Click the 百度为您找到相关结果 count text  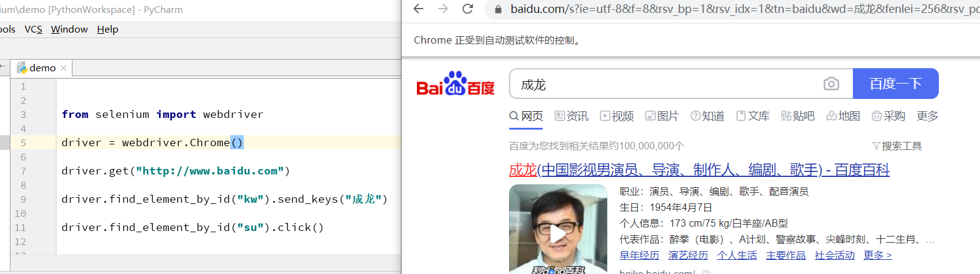[596, 146]
